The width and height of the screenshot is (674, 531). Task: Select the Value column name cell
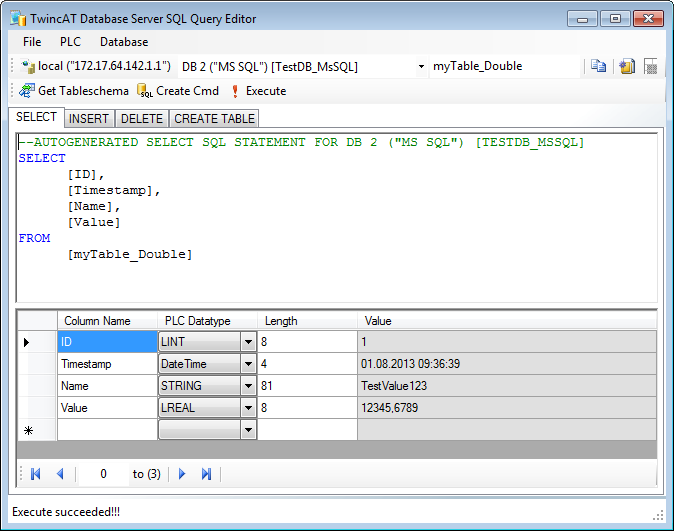pyautogui.click(x=107, y=408)
